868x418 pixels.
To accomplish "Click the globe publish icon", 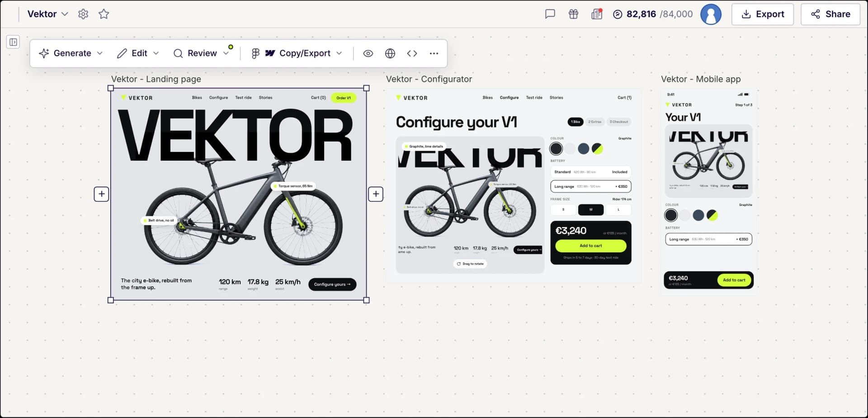I will (390, 53).
